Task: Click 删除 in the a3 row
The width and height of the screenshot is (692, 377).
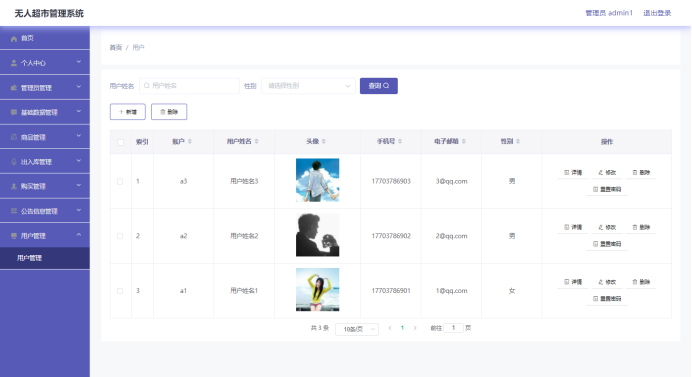Action: point(641,173)
